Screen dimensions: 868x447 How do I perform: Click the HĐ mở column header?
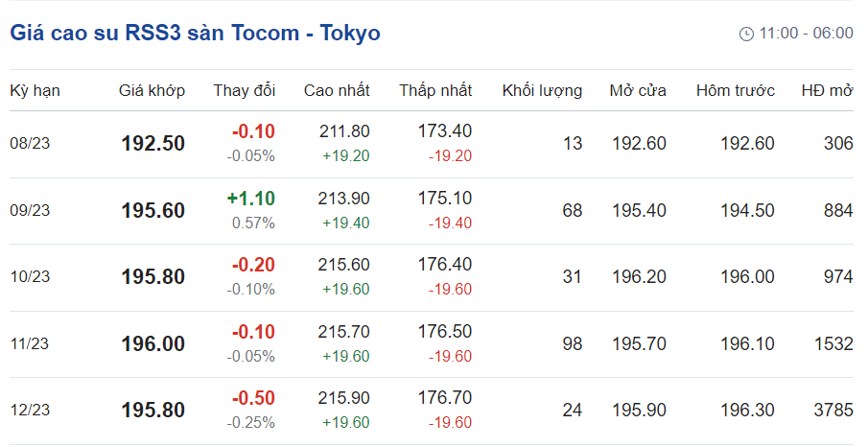click(x=827, y=90)
